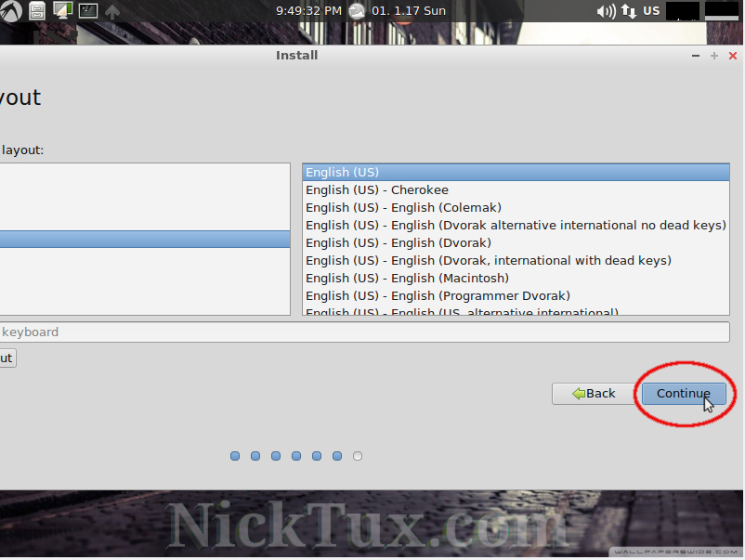Open the Xubuntu application menu icon
Viewport: 745px width, 560px height.
click(x=11, y=11)
